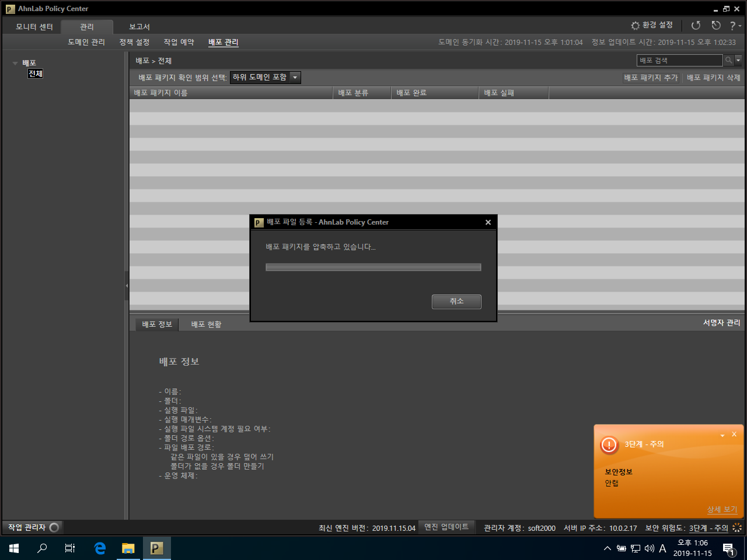Open 서명자 관리 link
The width and height of the screenshot is (747, 560).
pos(721,323)
